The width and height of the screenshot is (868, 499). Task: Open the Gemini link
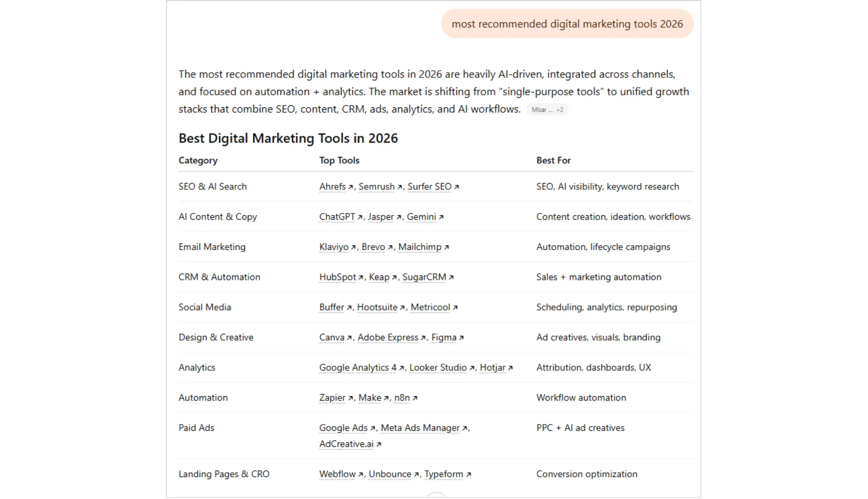[425, 217]
